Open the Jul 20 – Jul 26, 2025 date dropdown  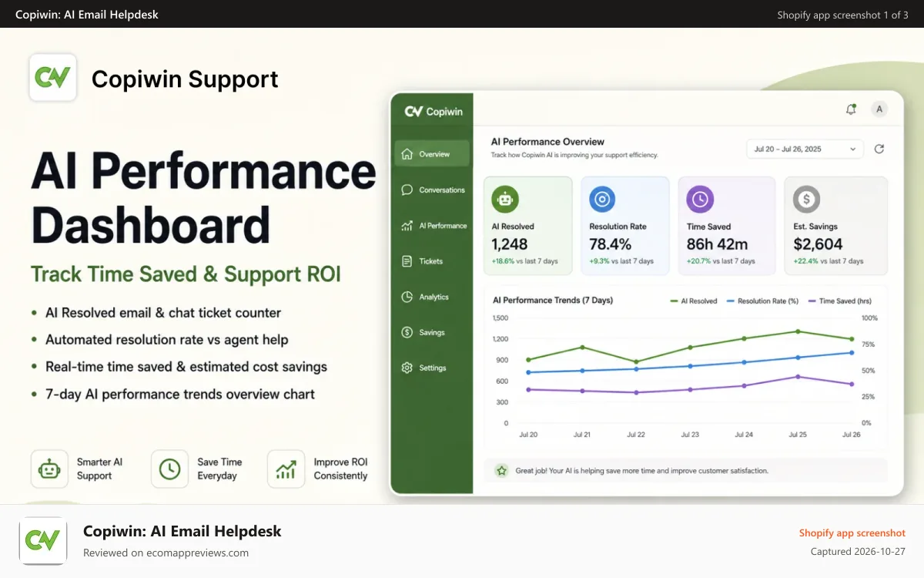coord(805,149)
